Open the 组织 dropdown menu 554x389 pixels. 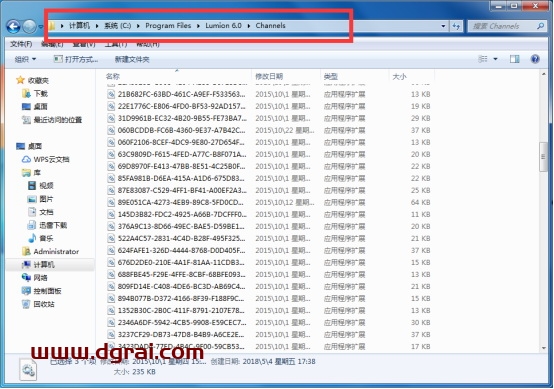coord(25,59)
